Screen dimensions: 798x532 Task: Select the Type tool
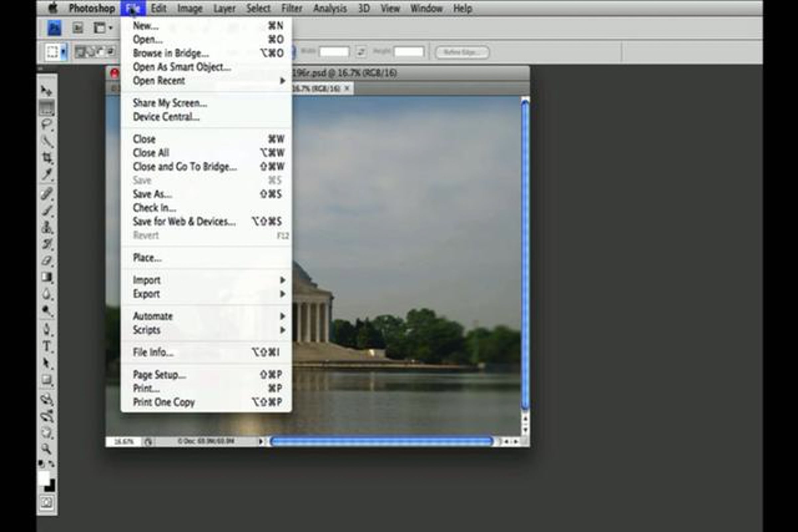(47, 346)
